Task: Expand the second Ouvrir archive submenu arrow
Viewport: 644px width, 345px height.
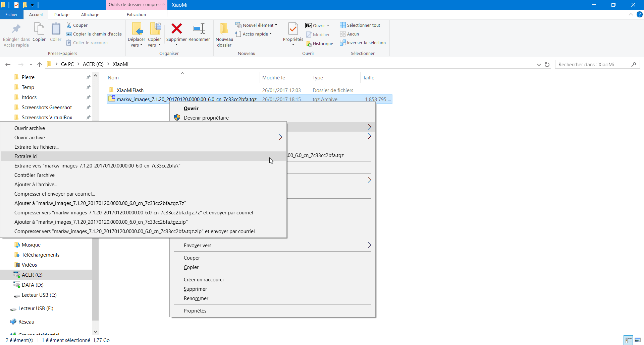Action: (x=280, y=137)
